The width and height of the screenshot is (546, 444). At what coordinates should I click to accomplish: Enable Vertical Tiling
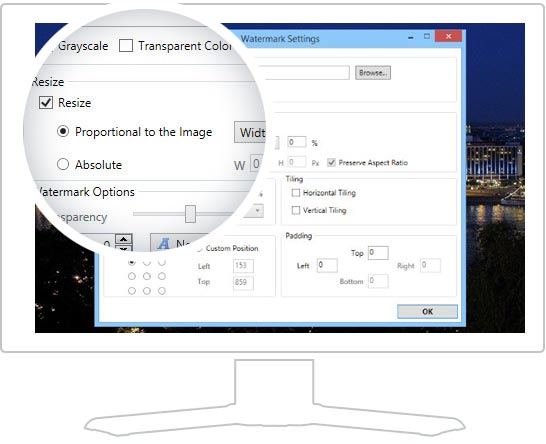coord(296,210)
